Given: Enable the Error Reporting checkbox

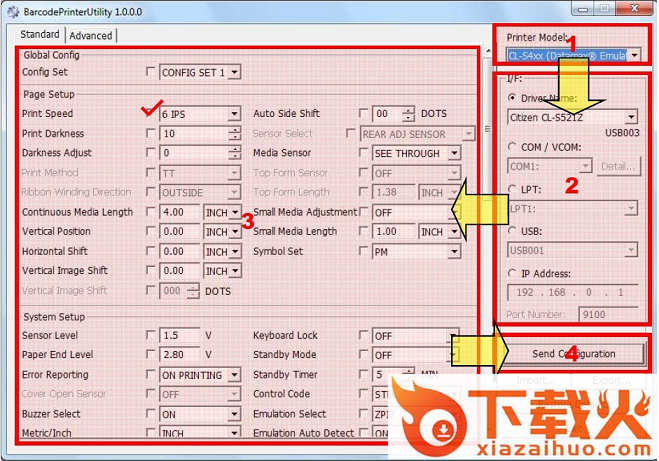Looking at the screenshot, I should tap(150, 374).
